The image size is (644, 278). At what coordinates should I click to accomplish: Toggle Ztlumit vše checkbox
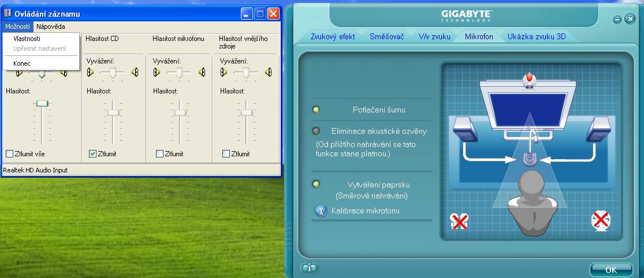tap(9, 154)
